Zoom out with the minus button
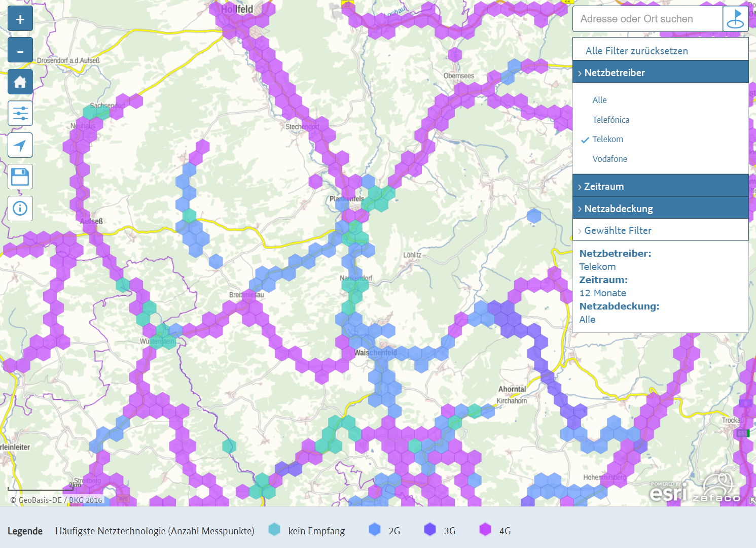The width and height of the screenshot is (756, 548). coord(20,50)
